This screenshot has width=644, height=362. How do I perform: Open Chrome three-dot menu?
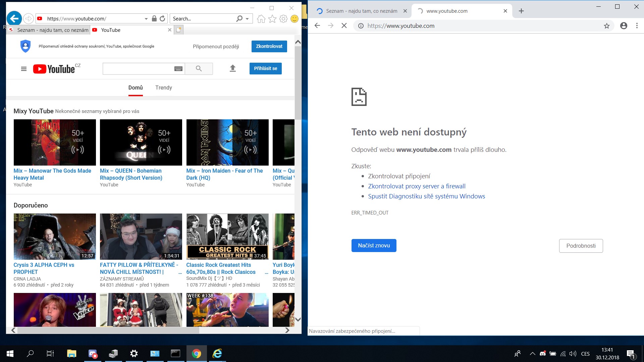pos(637,26)
